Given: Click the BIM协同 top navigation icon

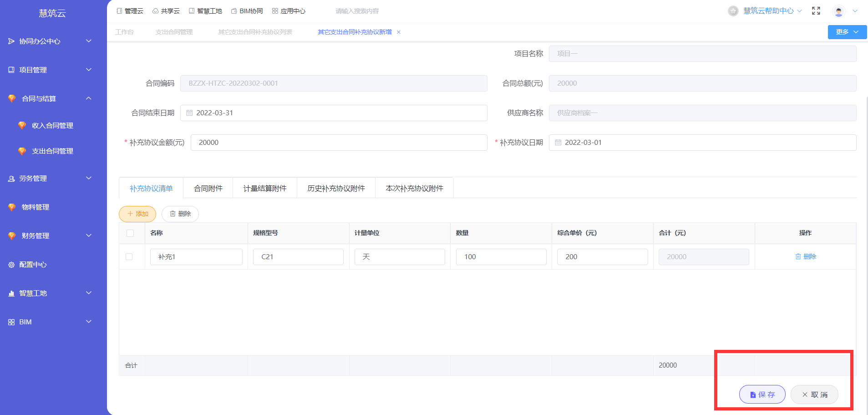Looking at the screenshot, I should pyautogui.click(x=234, y=11).
